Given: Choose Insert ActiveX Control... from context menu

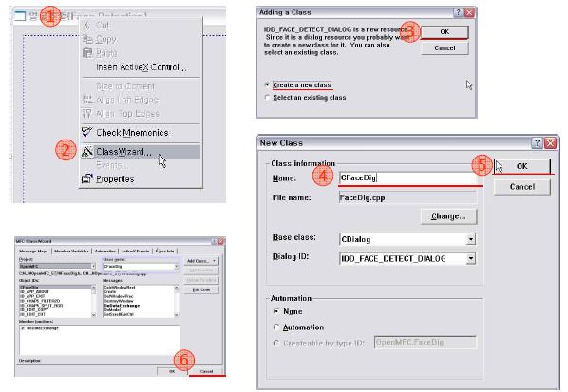Looking at the screenshot, I should [142, 67].
